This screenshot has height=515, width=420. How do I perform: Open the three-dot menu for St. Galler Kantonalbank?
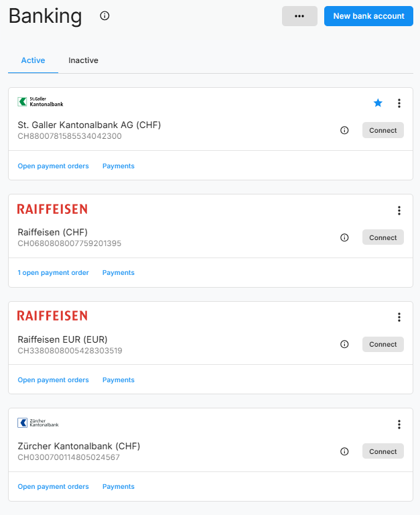(399, 103)
